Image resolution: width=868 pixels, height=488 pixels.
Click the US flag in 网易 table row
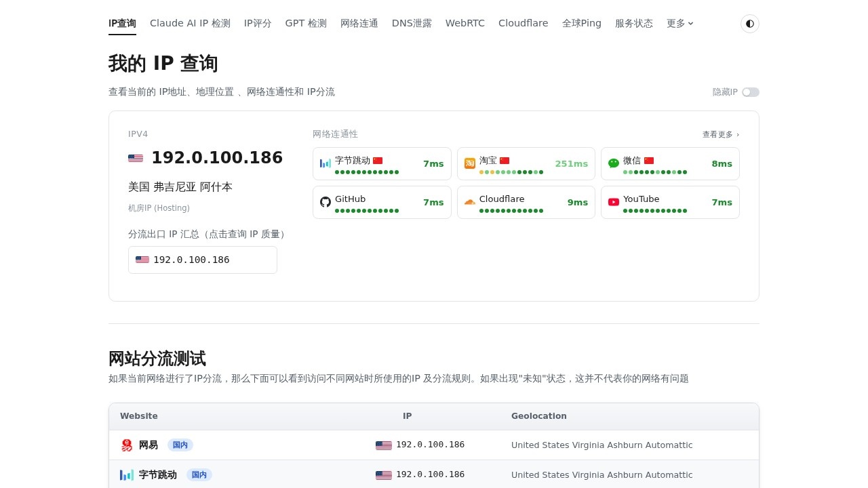coord(384,445)
